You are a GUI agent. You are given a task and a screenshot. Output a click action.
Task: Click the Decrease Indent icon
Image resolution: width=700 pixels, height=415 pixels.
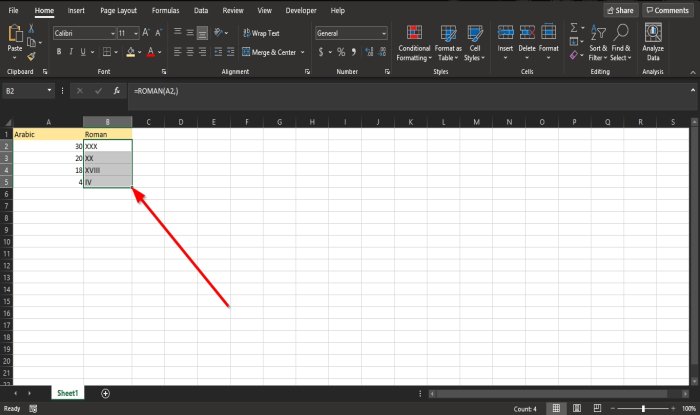218,52
